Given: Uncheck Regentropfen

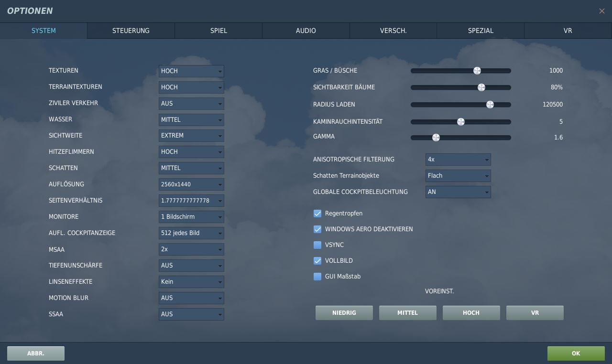Looking at the screenshot, I should coord(317,214).
